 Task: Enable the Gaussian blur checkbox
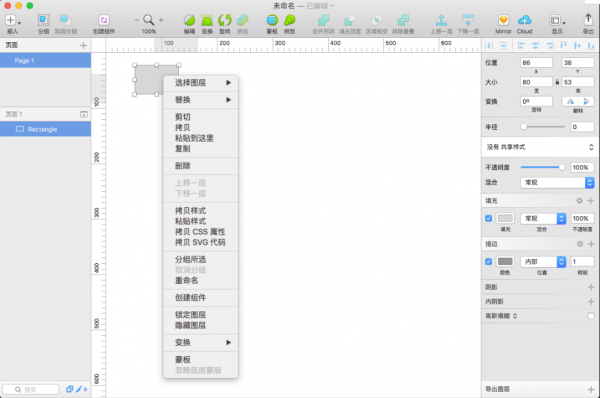coord(591,316)
